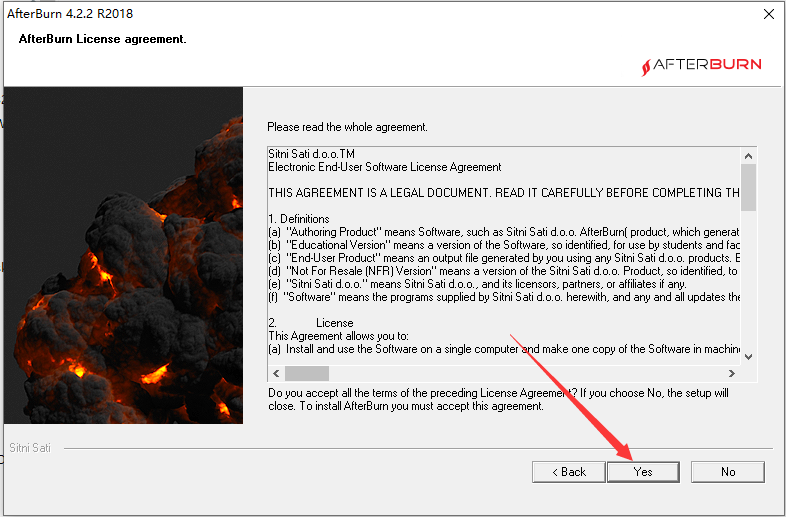Click the "Please read the whole agreement." text
Screen dimensions: 786x517
(347, 127)
